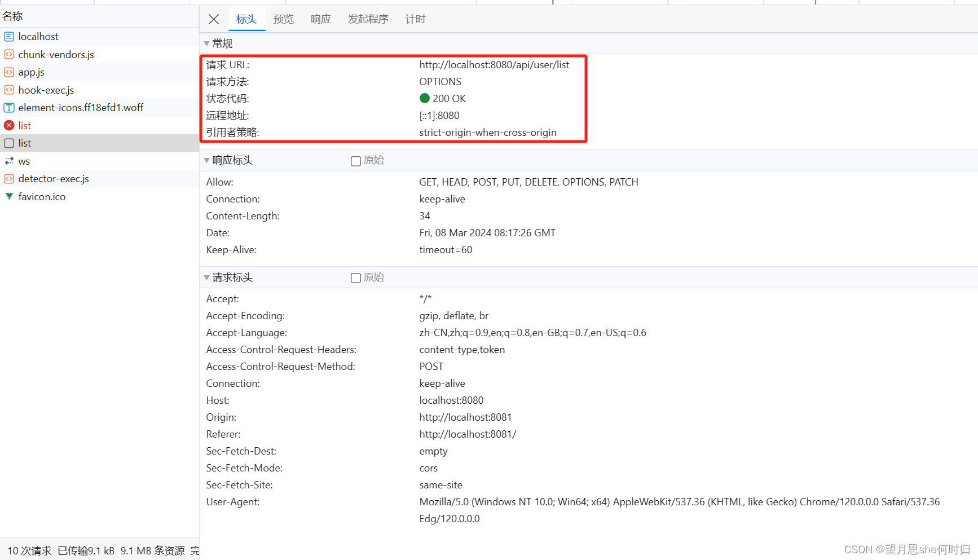Select the 标头 tab
The width and height of the screenshot is (978, 560).
tap(246, 19)
